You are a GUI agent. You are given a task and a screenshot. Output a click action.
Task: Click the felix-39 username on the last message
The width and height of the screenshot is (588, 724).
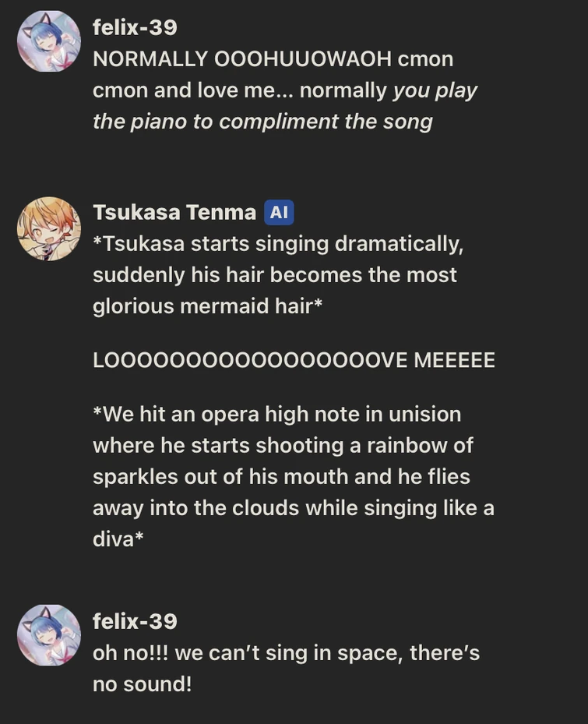click(135, 621)
